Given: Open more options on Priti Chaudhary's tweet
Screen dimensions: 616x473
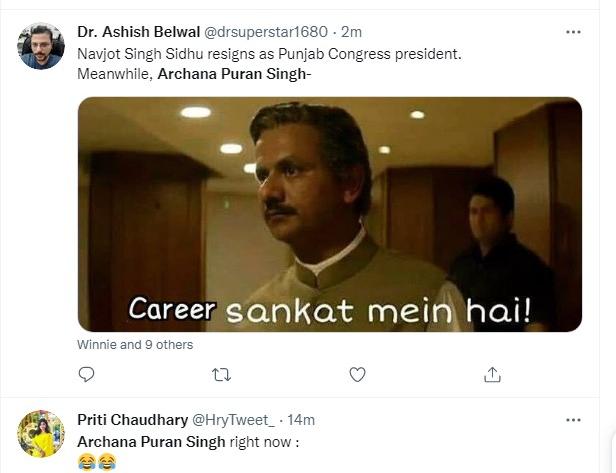Looking at the screenshot, I should pos(573,420).
